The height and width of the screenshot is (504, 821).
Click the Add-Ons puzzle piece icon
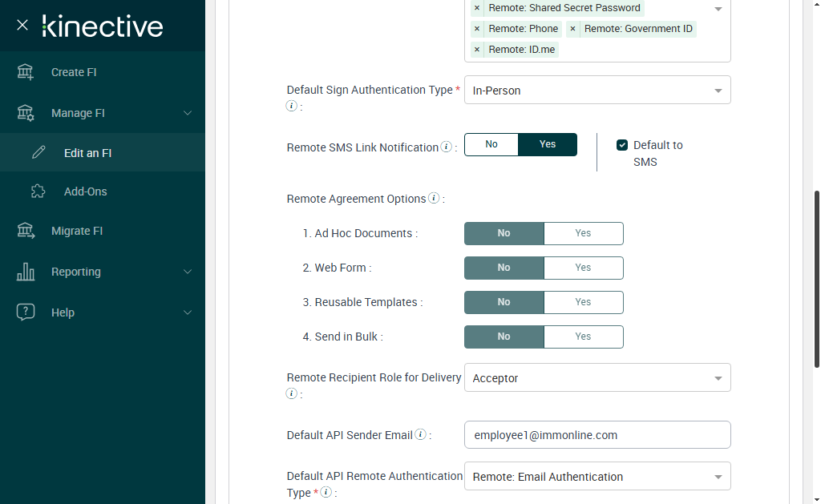38,192
